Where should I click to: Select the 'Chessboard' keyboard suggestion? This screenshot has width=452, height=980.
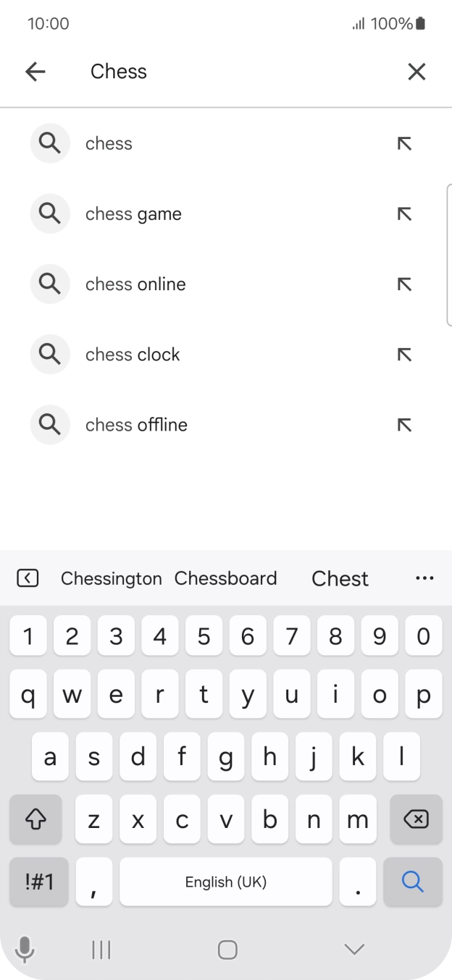click(226, 578)
